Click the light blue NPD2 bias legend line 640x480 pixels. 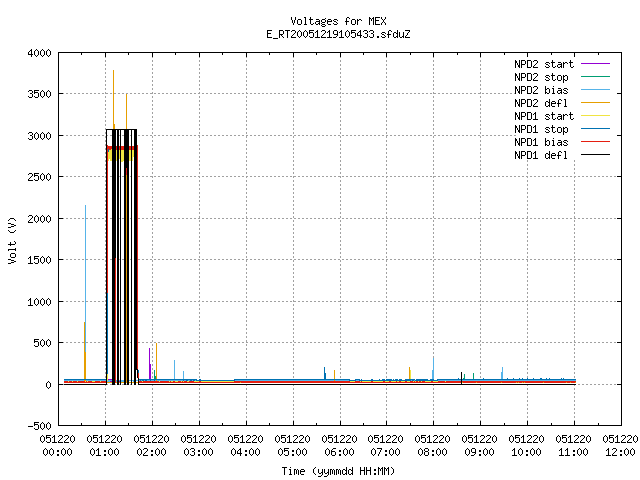click(x=596, y=90)
